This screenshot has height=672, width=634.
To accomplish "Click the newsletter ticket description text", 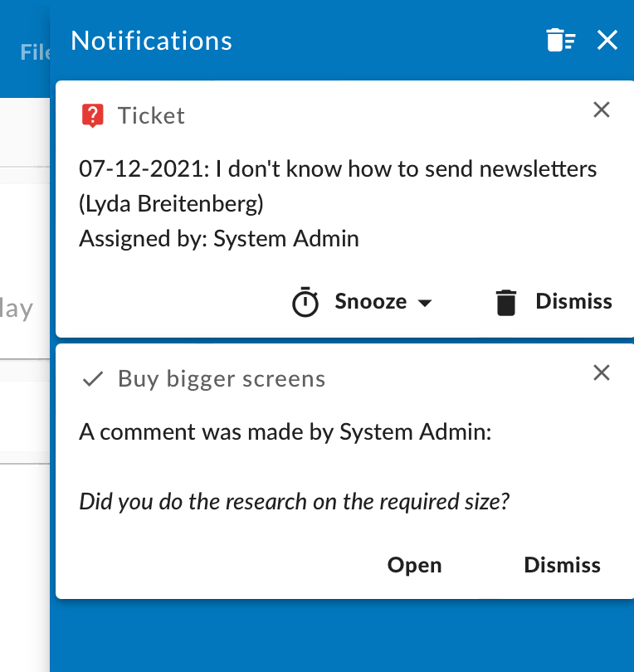I will (338, 169).
